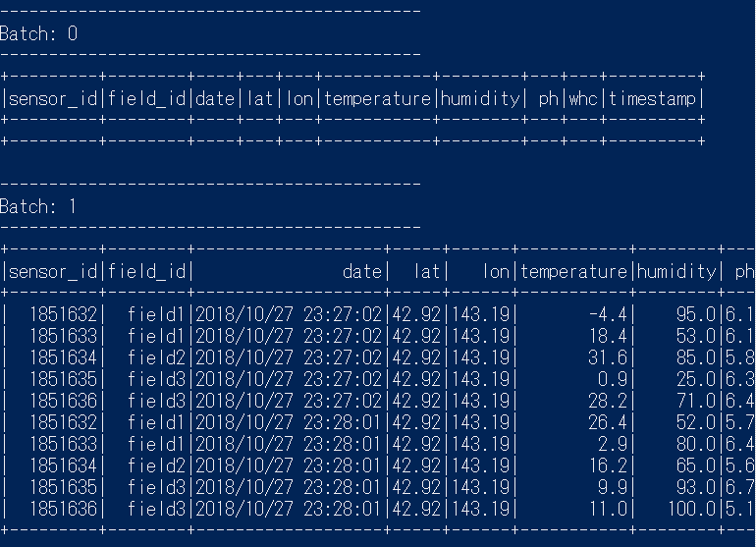Select the temperature header in Batch 1 table
The width and height of the screenshot is (756, 547).
tap(573, 272)
